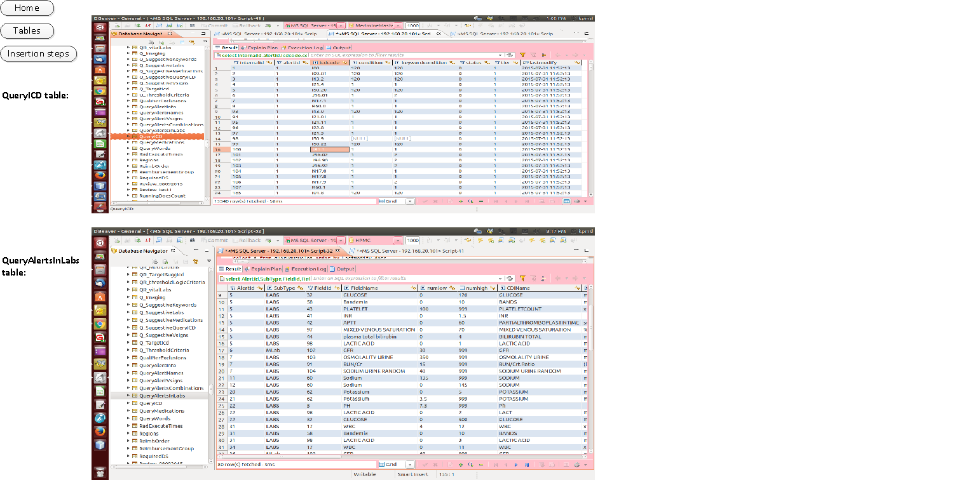Toggle the filter on the FieldName column header
This screenshot has height=480, width=980.
414,287
